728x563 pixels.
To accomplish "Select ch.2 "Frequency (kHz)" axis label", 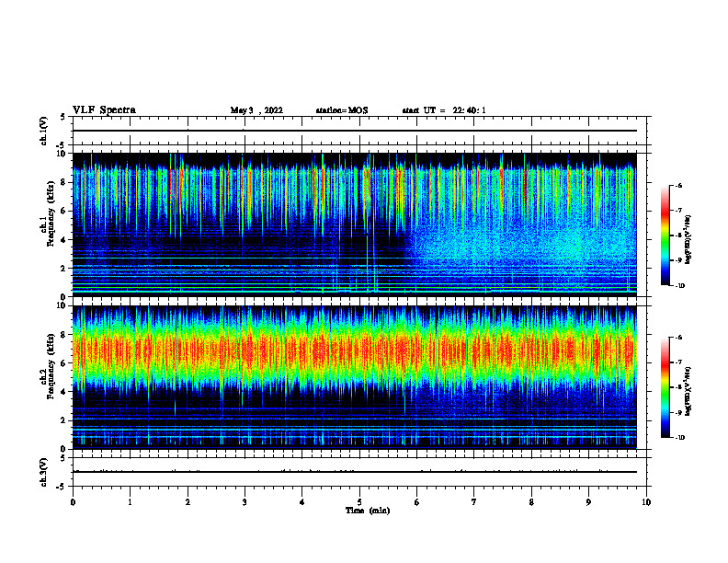I will (51, 366).
